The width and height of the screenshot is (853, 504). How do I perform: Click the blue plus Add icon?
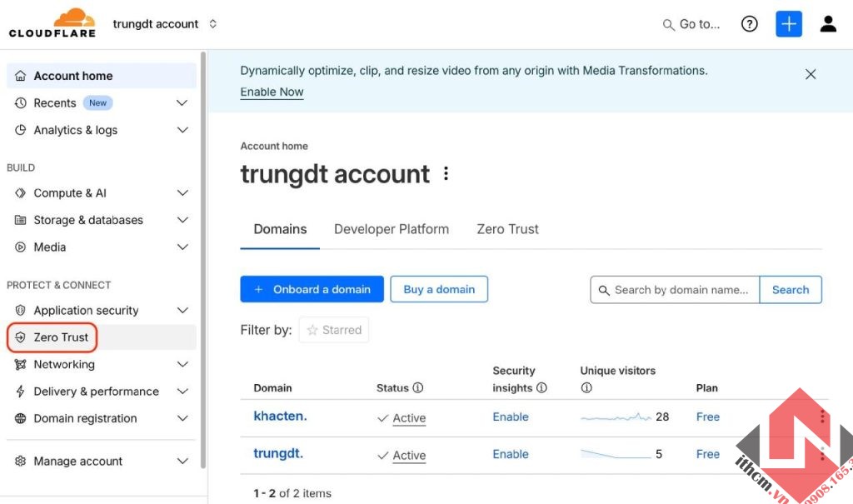click(788, 23)
